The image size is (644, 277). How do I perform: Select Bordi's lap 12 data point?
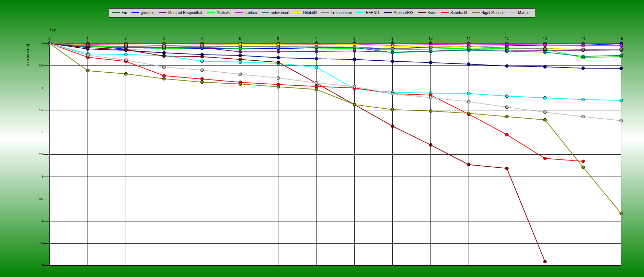[x=507, y=168]
